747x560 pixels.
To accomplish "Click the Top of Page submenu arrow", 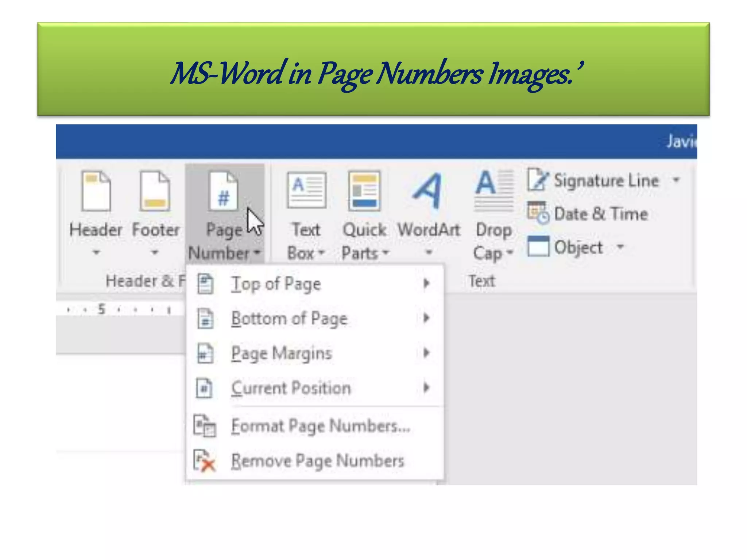I will 426,283.
